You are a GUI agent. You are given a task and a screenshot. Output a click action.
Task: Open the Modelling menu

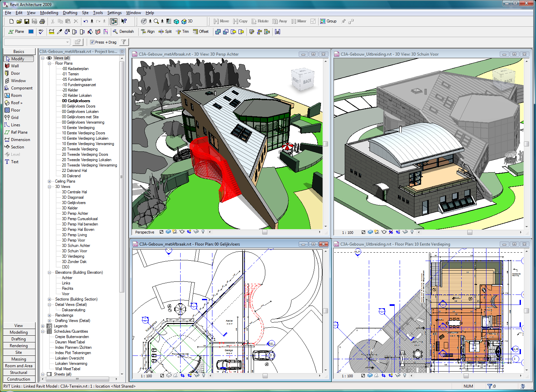pyautogui.click(x=49, y=13)
